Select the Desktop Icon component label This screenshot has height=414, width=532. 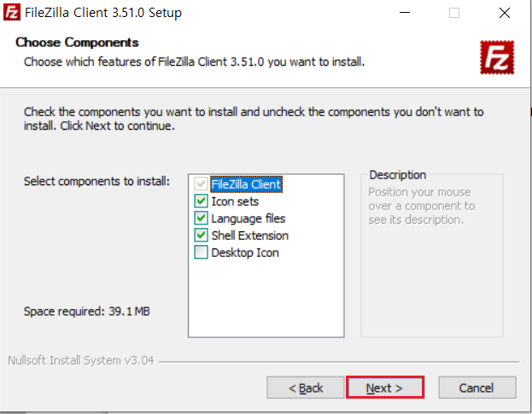[x=245, y=253]
